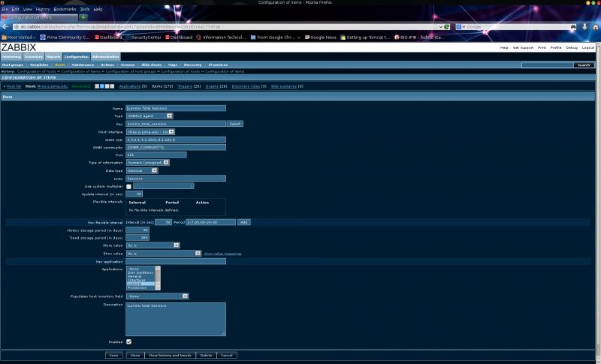
Task: Open the Type of information dropdown
Action: point(147,163)
